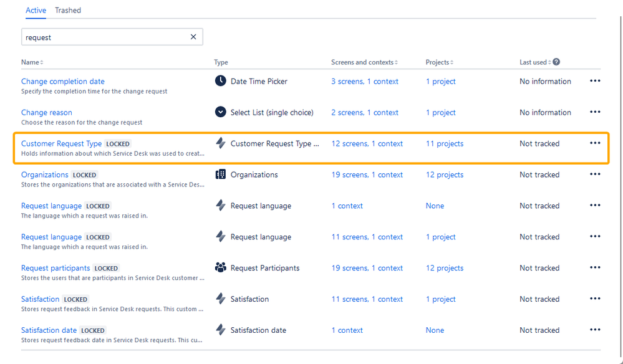Click LOCKED badge beside Customer Request Type
623x364 pixels.
coord(118,144)
